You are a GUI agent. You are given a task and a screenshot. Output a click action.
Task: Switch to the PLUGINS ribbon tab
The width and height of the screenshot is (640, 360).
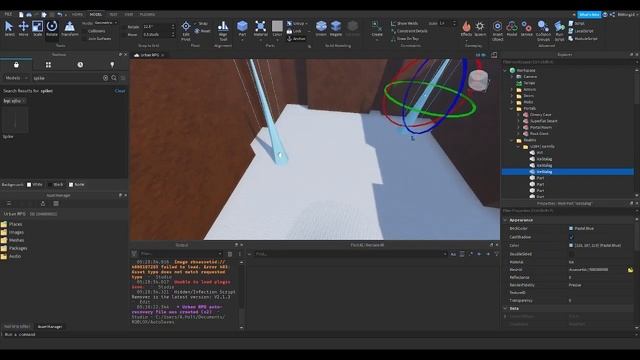147,15
